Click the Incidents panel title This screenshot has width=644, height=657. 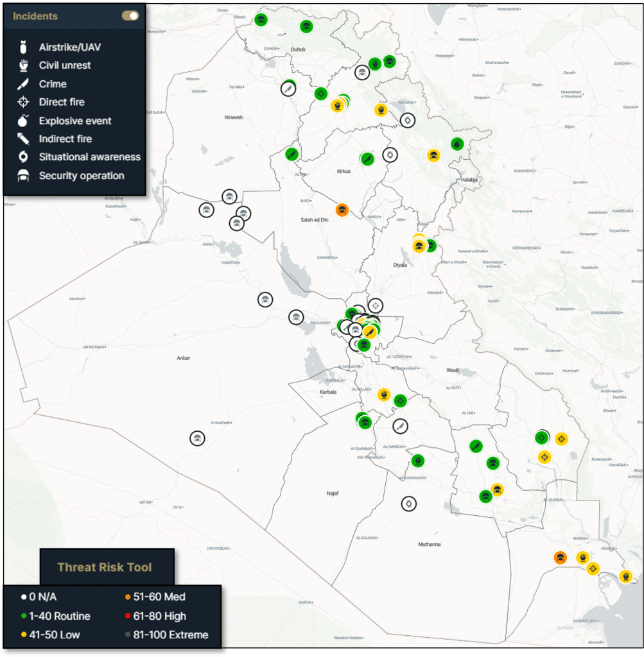point(35,16)
